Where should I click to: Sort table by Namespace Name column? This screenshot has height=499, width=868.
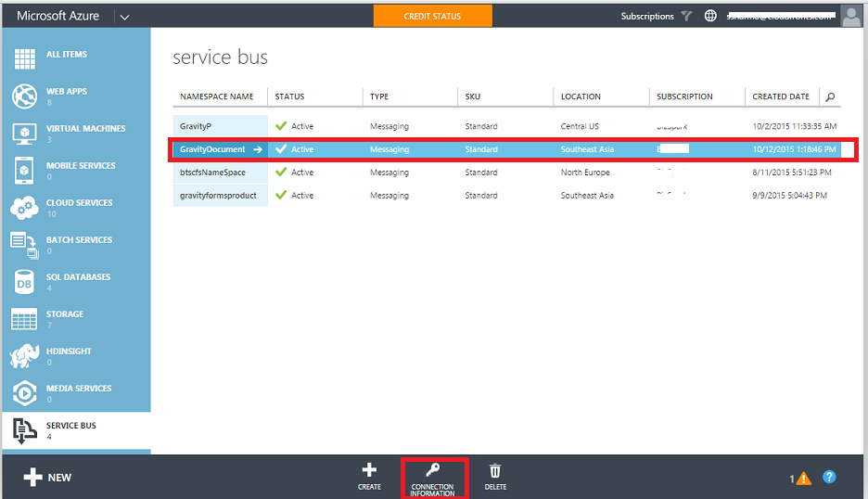pyautogui.click(x=217, y=96)
